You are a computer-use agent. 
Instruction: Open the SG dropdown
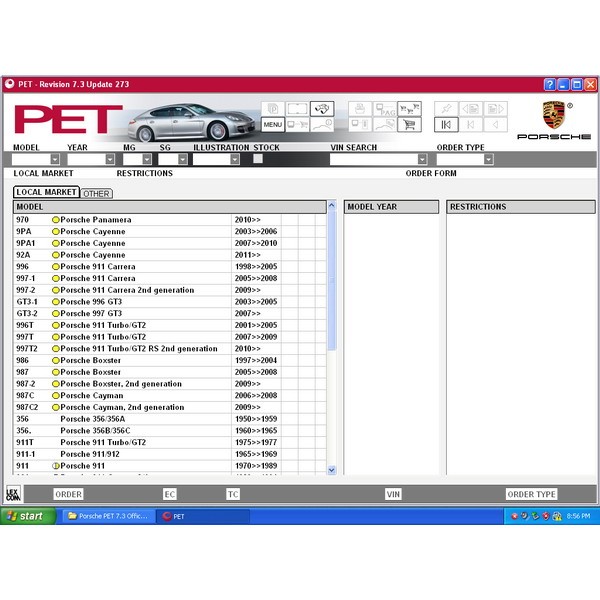(x=183, y=159)
